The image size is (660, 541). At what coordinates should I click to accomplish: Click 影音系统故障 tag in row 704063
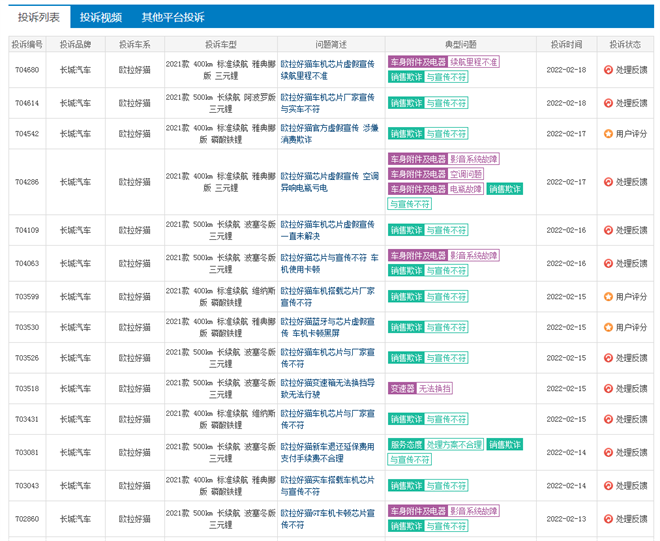coord(473,256)
